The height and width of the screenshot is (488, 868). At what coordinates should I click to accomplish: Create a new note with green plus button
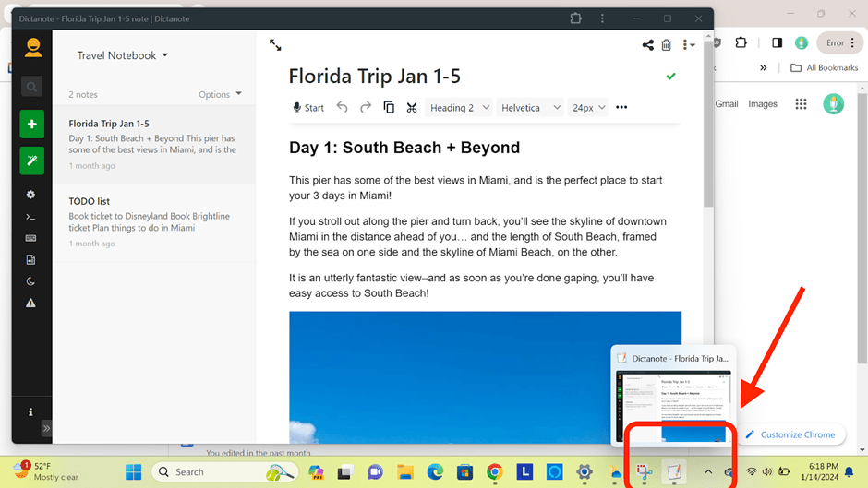point(32,124)
